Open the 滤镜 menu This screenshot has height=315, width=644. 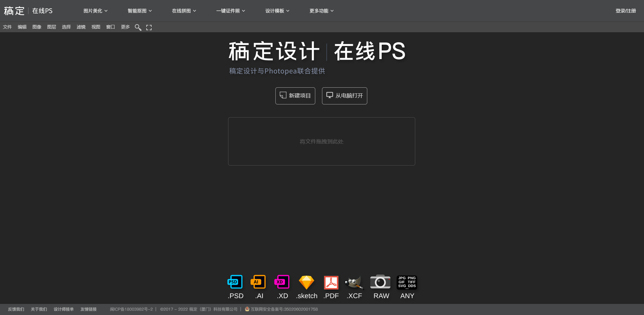point(81,27)
